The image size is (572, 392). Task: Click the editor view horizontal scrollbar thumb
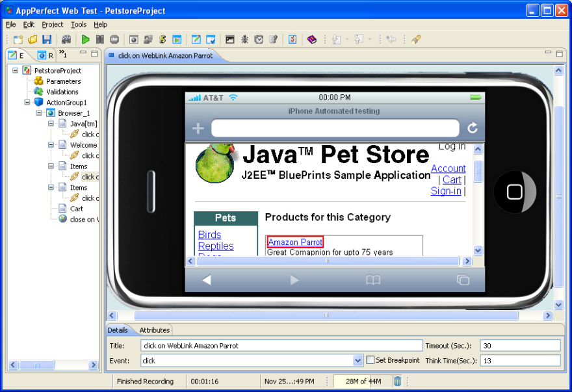[326, 315]
